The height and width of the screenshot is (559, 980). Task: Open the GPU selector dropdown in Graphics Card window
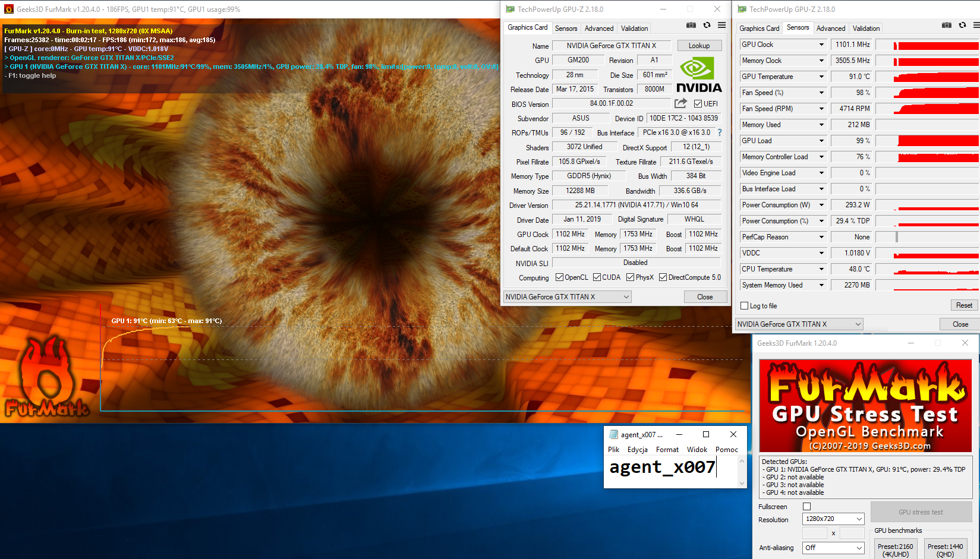[567, 297]
